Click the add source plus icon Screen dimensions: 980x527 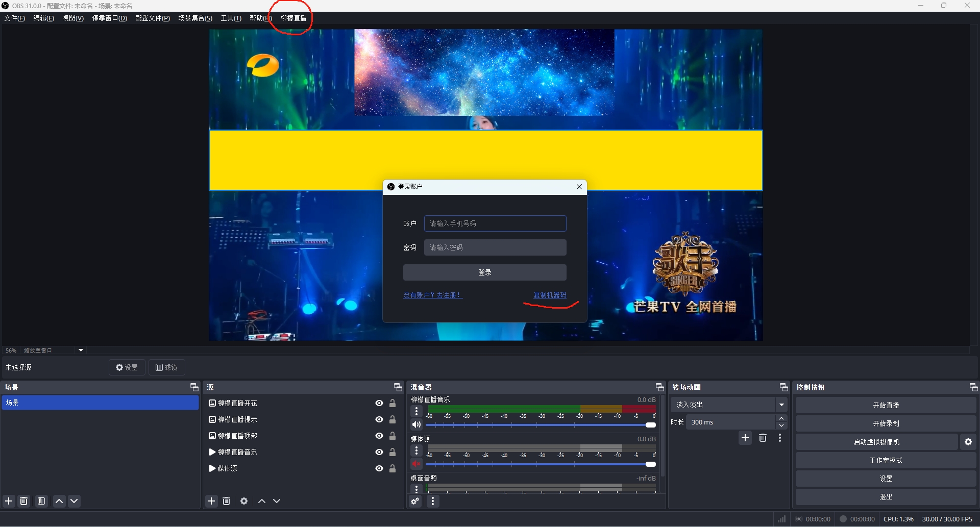coord(211,501)
